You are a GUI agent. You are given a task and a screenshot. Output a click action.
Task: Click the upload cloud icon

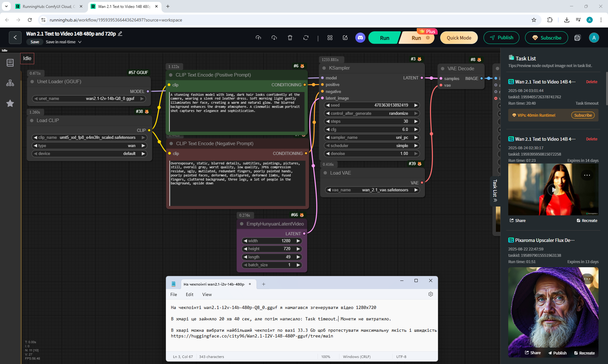pos(258,38)
